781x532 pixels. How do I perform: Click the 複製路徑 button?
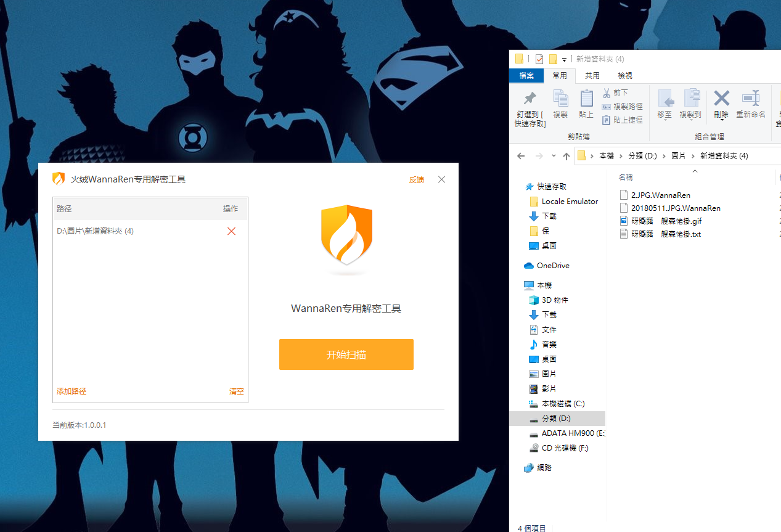(x=622, y=107)
